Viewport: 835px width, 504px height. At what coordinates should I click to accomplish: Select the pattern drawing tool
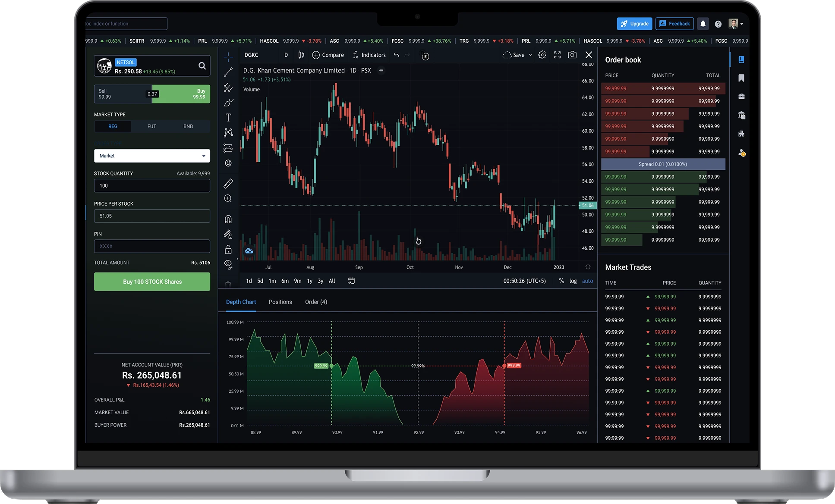[x=228, y=132]
